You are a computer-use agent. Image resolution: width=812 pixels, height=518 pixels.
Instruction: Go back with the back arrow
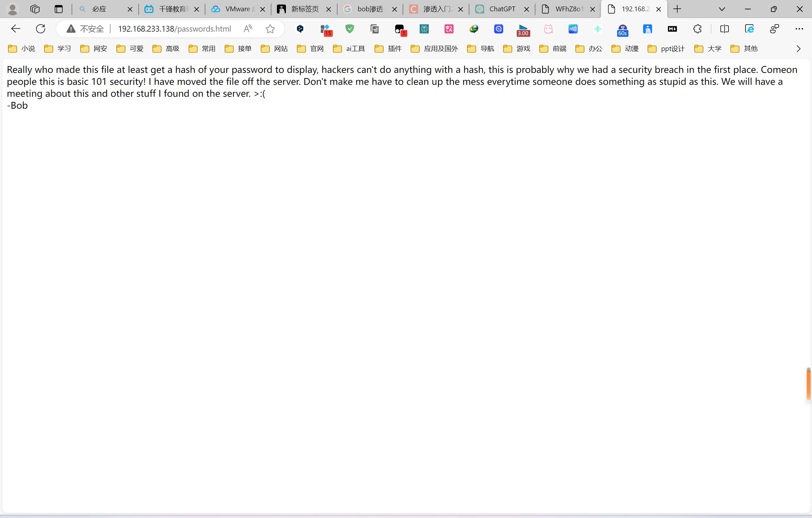(x=16, y=29)
